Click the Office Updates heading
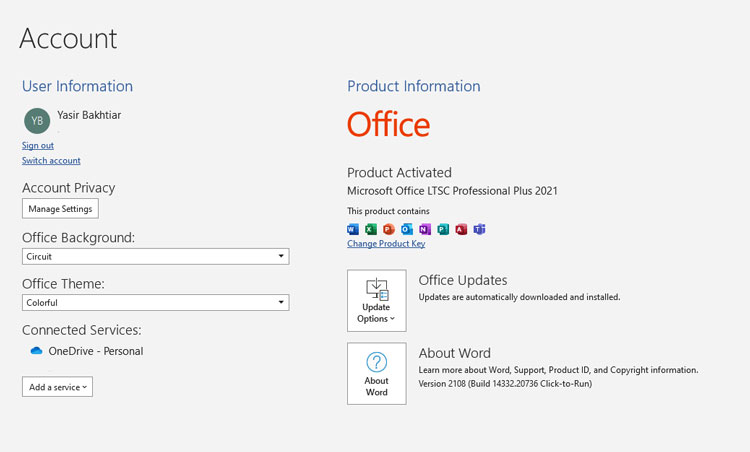The image size is (750, 452). click(463, 280)
